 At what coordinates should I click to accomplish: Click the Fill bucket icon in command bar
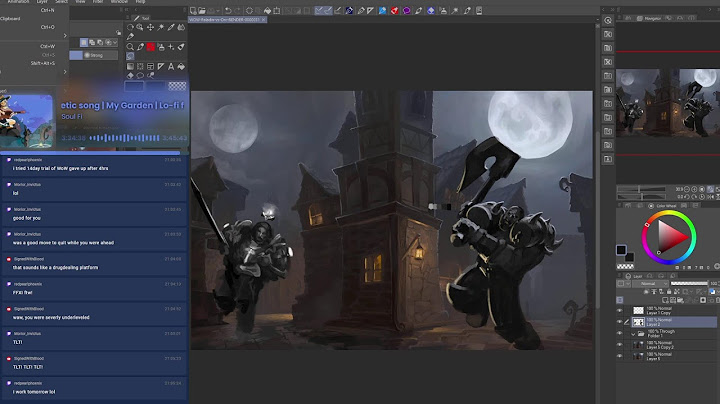coord(267,11)
